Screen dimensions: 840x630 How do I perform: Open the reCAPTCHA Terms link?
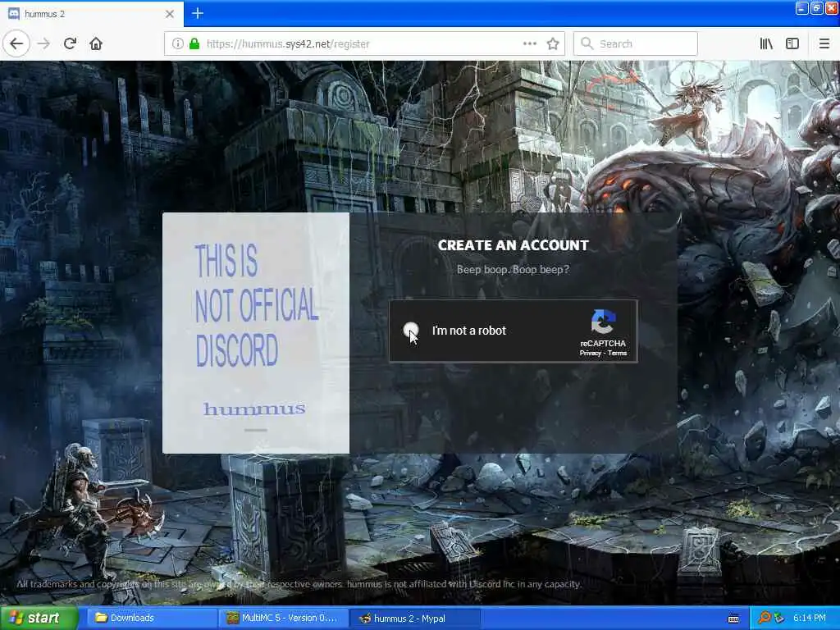coord(617,353)
